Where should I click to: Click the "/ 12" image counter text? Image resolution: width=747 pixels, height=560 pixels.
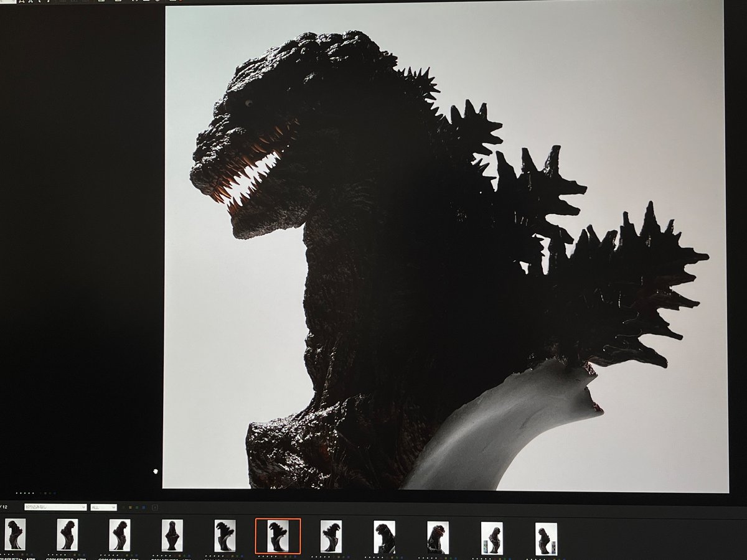coord(4,507)
